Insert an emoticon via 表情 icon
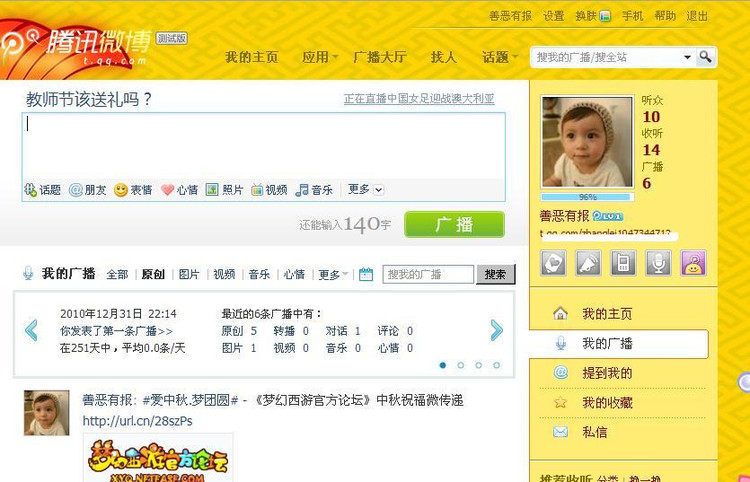This screenshot has height=482, width=750. tap(121, 190)
